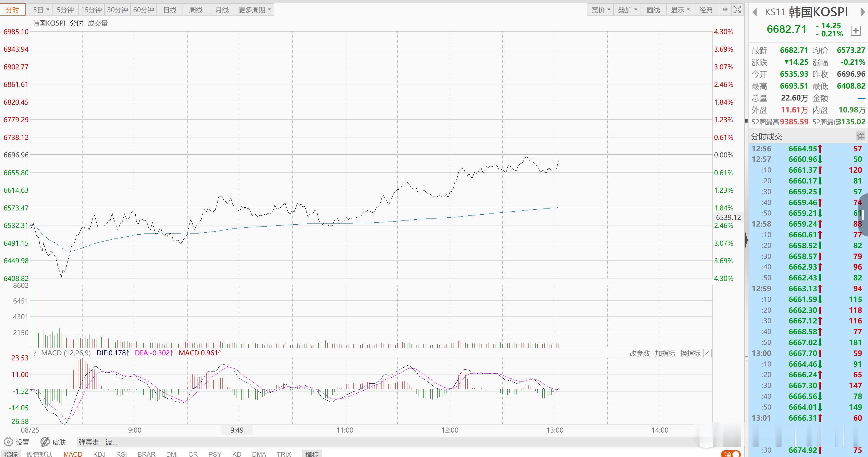Click the MACD help question mark
868x457 pixels.
click(35, 353)
